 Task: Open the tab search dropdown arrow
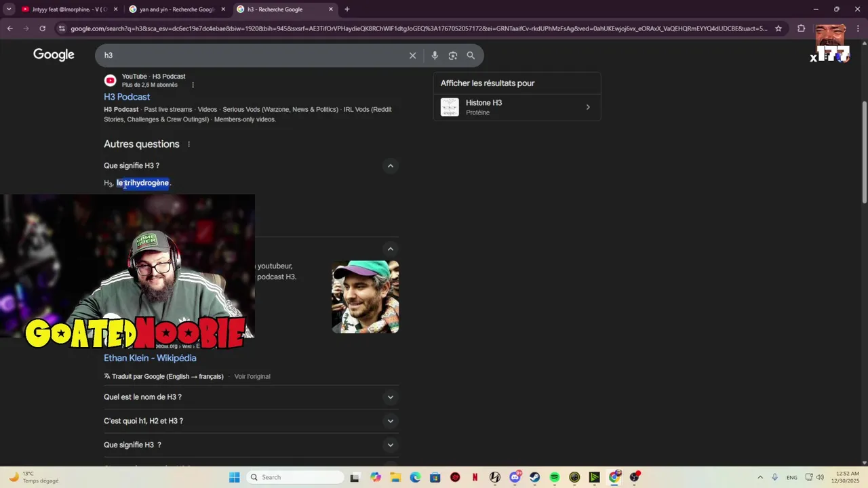click(9, 9)
